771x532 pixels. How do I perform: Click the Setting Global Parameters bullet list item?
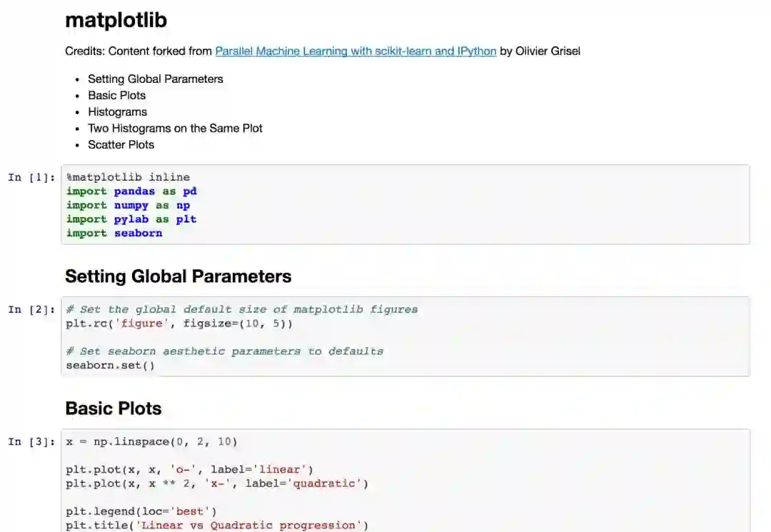(x=155, y=79)
